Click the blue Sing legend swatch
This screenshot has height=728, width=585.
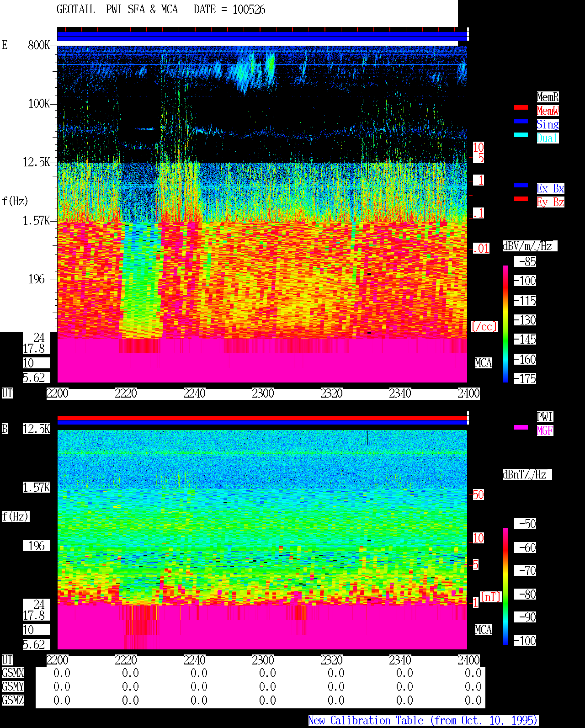[521, 121]
